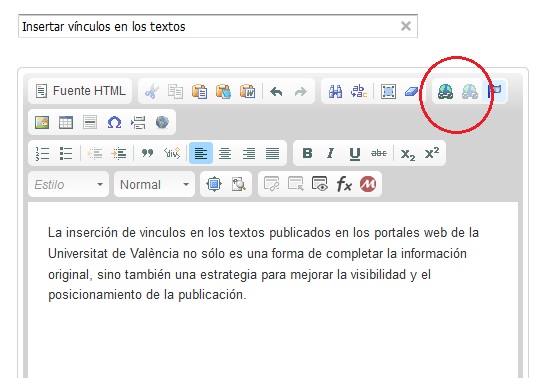Toggle numbered list

pyautogui.click(x=42, y=153)
